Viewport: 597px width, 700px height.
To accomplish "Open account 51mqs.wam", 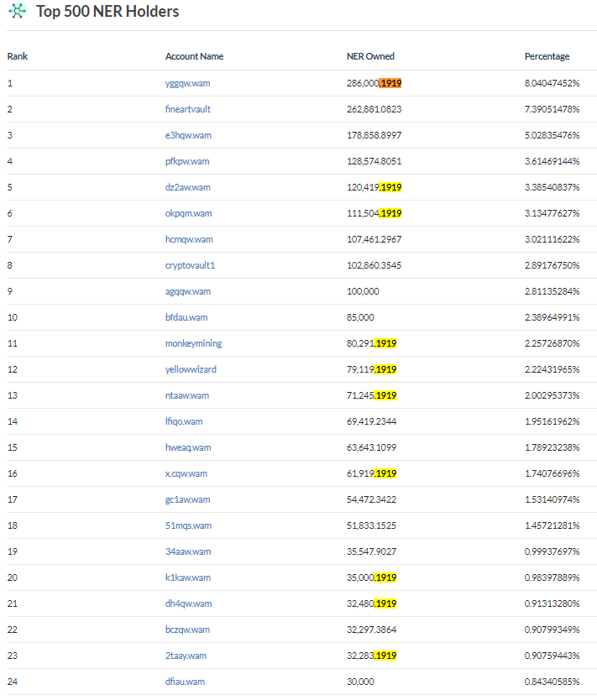I will (x=188, y=525).
